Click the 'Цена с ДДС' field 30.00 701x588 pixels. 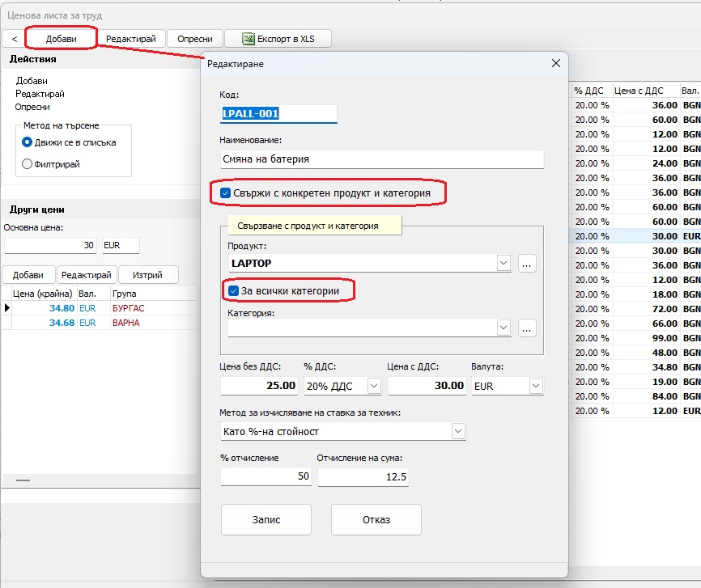[427, 386]
